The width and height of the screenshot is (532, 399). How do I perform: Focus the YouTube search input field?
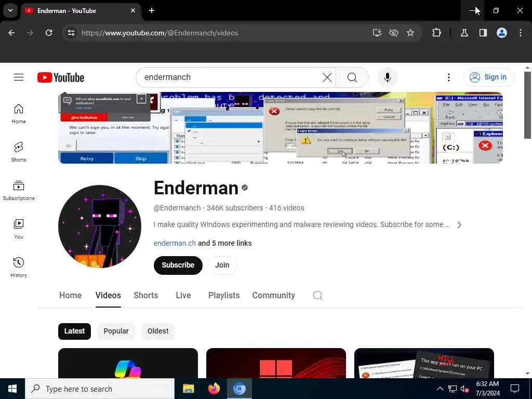231,77
